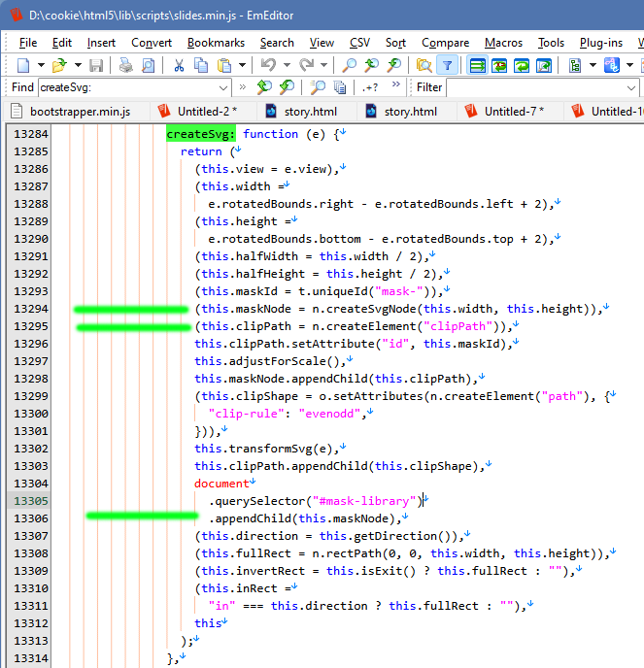Switch to the Untitled-7 tab
Image resolution: width=644 pixels, height=668 pixels.
point(513,111)
